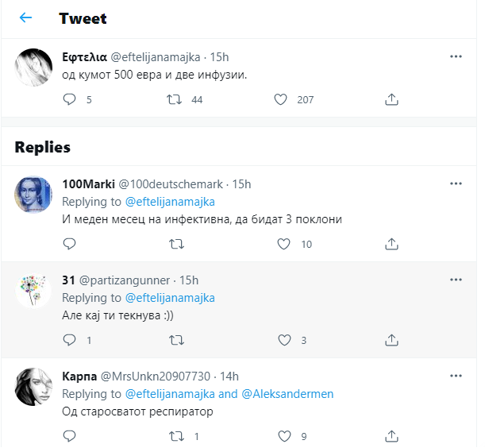Share Карпа's reply
This screenshot has height=448, width=485.
(391, 435)
